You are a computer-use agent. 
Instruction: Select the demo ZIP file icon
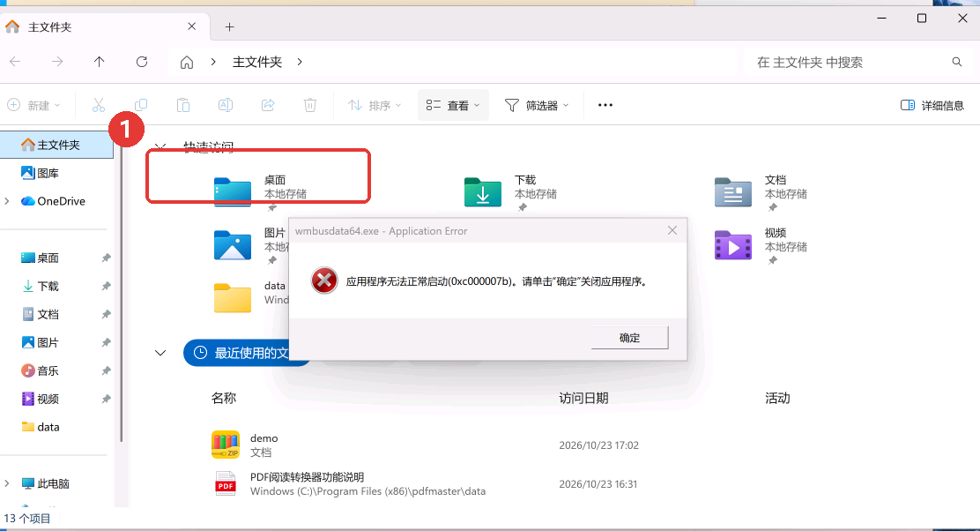tap(226, 445)
